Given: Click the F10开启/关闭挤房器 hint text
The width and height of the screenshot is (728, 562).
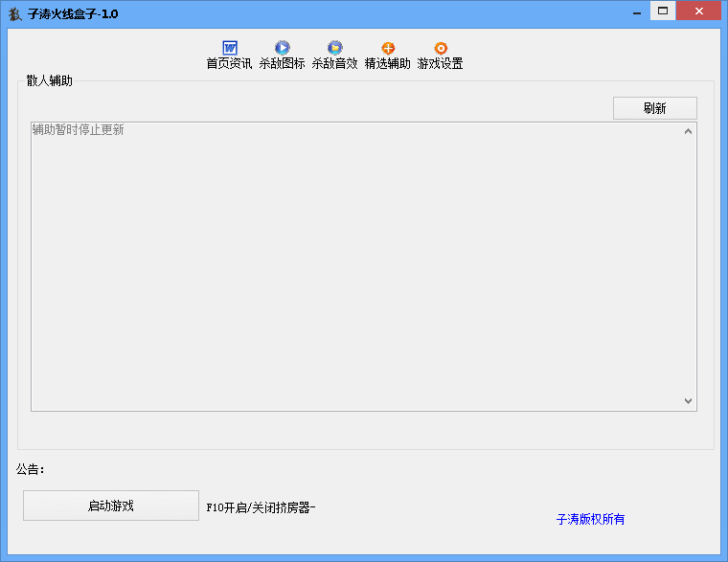Looking at the screenshot, I should click(x=261, y=507).
